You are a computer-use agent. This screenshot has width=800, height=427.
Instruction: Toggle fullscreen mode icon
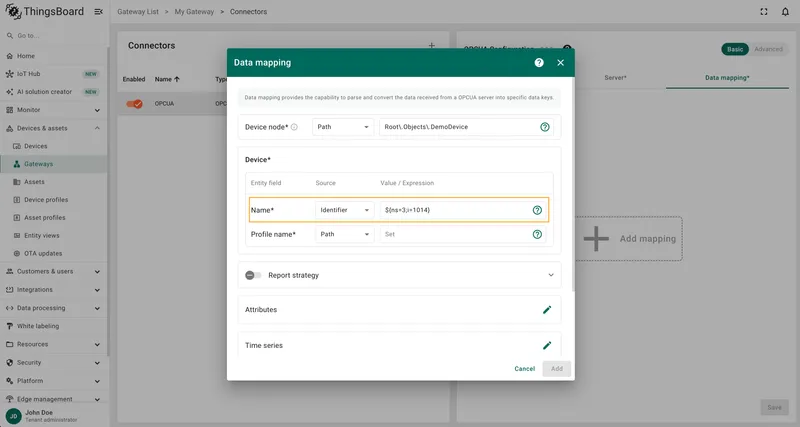click(764, 12)
